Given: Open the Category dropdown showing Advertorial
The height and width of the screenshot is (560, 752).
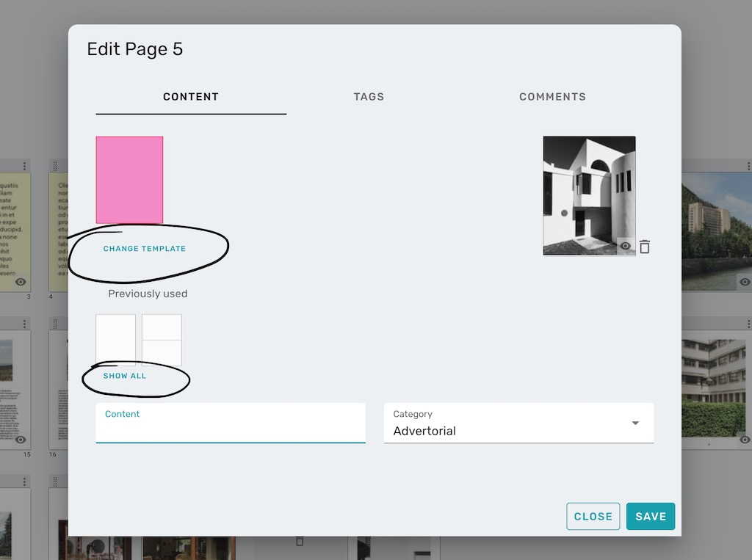Looking at the screenshot, I should coord(634,423).
